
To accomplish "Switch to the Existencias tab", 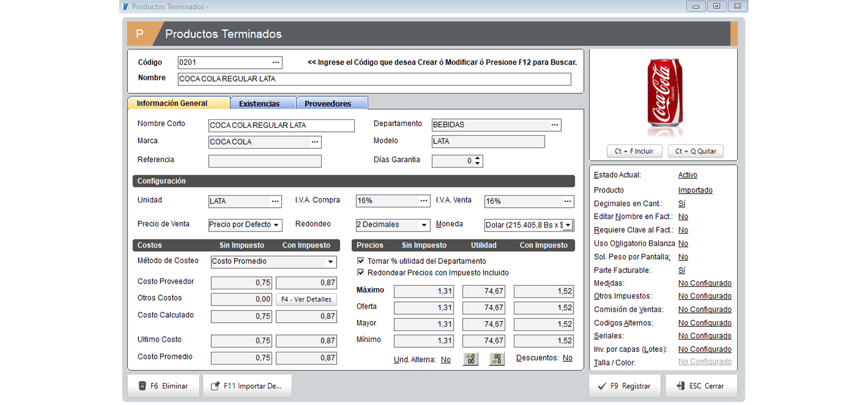I will pos(263,104).
